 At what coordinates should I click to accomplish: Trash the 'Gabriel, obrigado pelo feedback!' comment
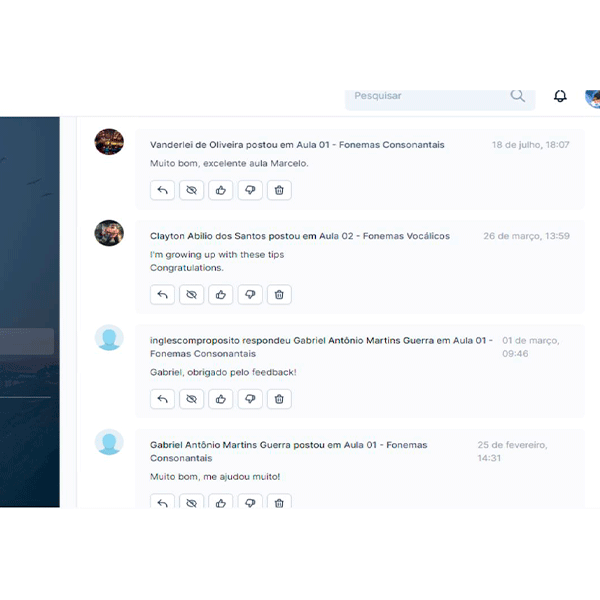click(x=279, y=399)
